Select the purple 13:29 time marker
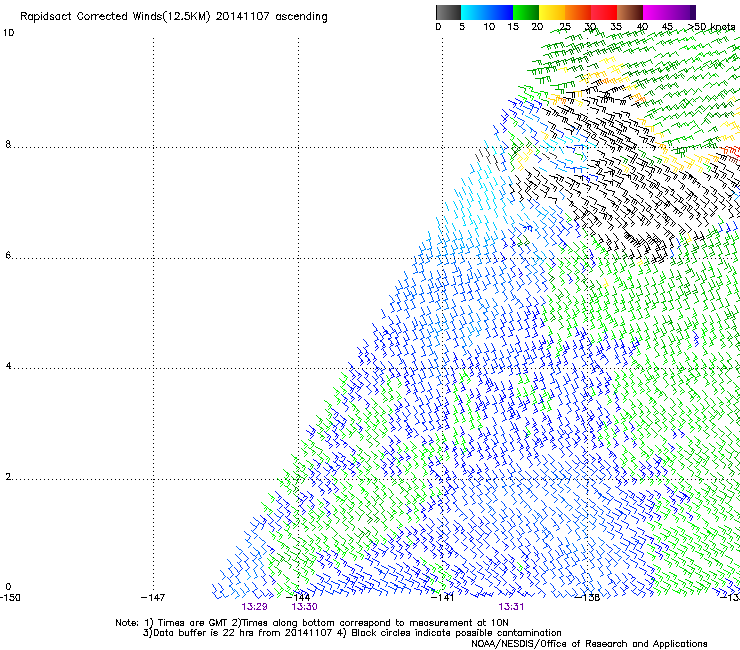Image resolution: width=740 pixels, height=650 pixels. coord(254,607)
